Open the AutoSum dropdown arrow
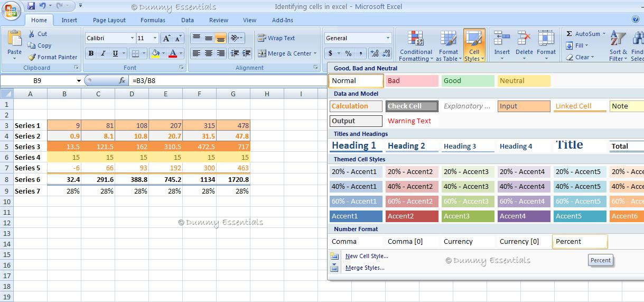644x302 pixels. tap(604, 34)
